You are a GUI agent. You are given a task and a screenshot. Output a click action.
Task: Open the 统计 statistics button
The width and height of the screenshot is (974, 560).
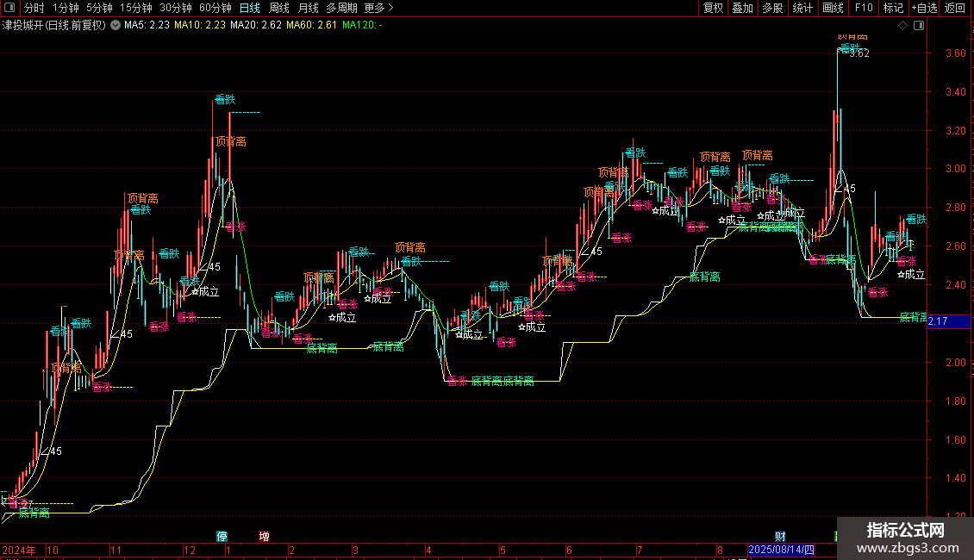(802, 8)
